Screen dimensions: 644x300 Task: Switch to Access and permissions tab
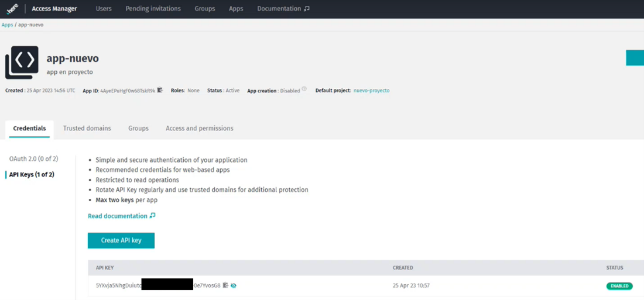click(x=199, y=128)
